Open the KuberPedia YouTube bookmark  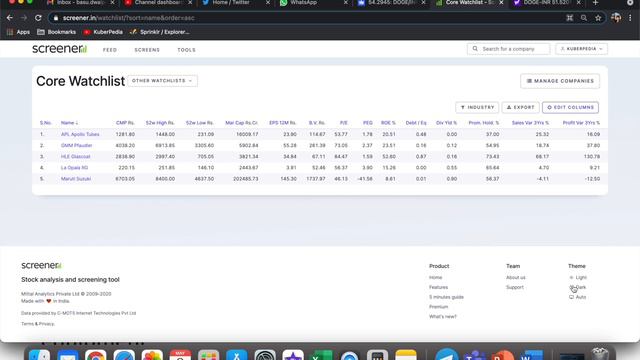[103, 32]
